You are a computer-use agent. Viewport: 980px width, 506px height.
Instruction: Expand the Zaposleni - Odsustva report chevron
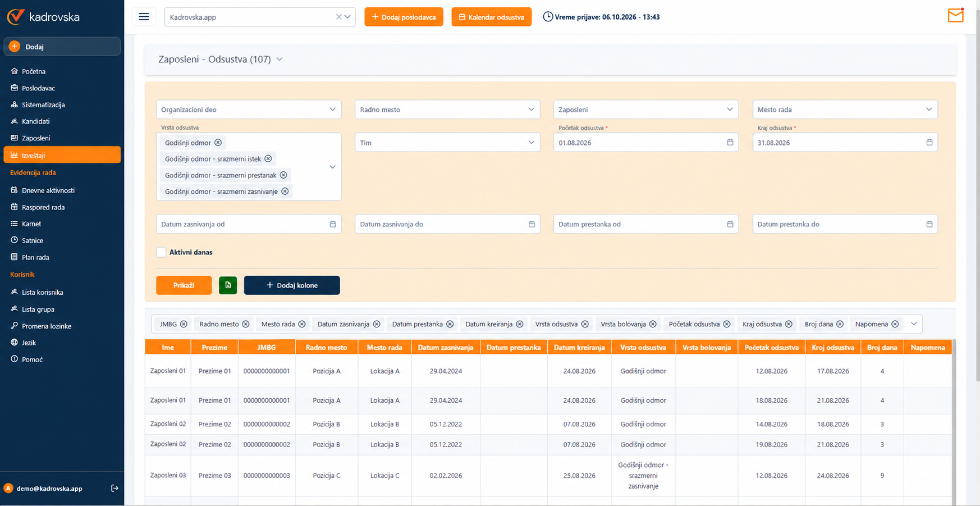(x=280, y=59)
